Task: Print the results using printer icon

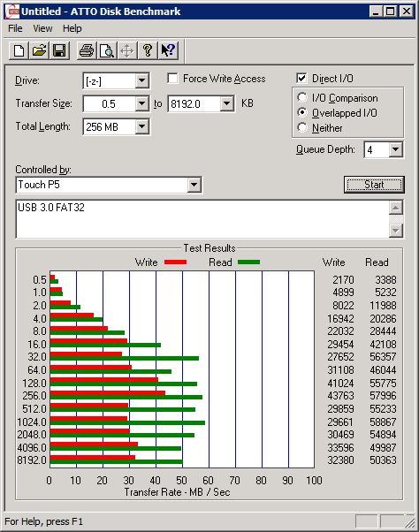Action: click(87, 51)
